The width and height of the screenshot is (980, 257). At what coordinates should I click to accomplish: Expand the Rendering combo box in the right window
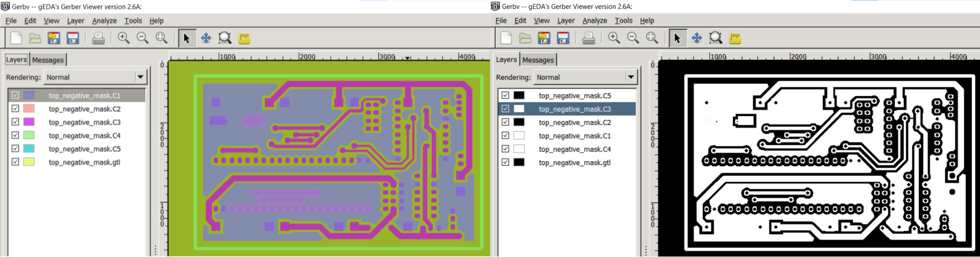click(631, 77)
